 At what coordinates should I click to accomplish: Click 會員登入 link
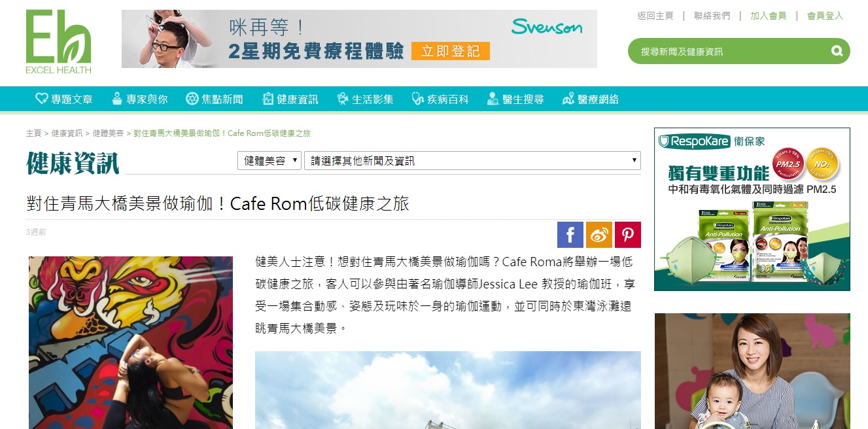tap(825, 16)
